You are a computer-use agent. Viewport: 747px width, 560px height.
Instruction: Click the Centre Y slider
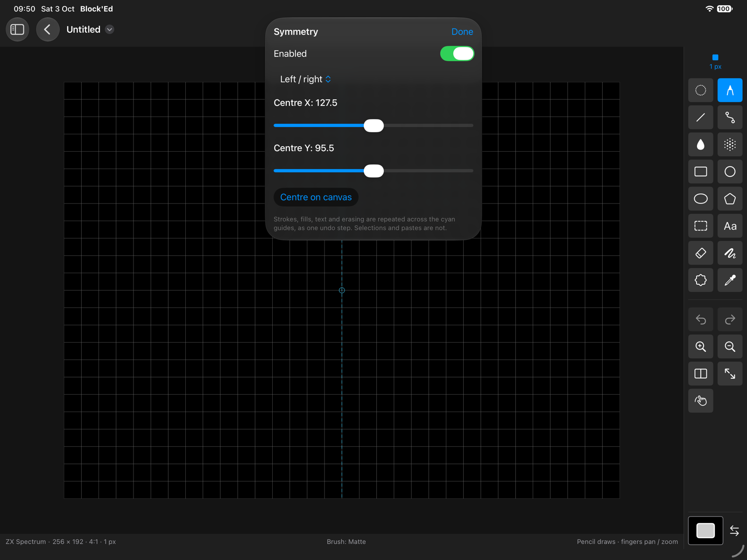click(x=373, y=171)
